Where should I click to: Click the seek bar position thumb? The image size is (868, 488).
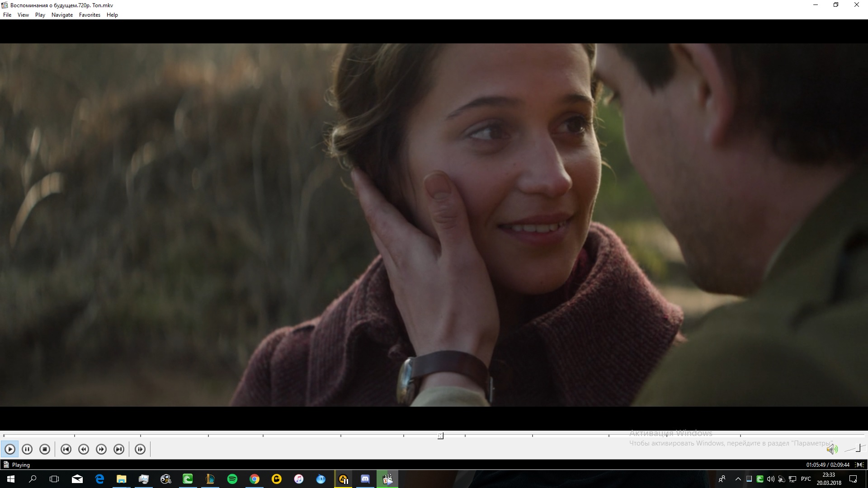440,436
